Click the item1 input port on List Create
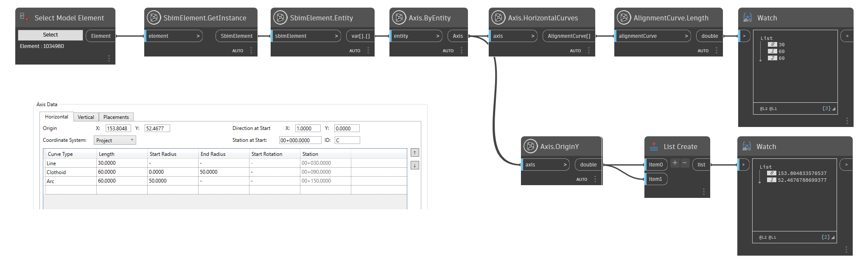Viewport: 868px width, 276px height. click(656, 179)
